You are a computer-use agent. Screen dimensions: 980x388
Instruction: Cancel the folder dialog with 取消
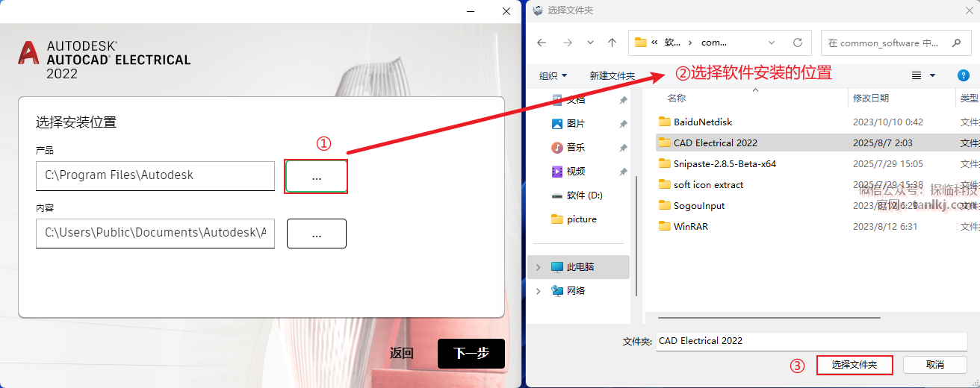[x=935, y=365]
